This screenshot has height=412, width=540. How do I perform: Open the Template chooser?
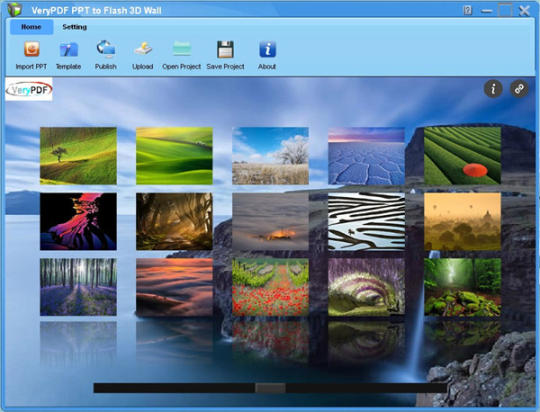[69, 50]
